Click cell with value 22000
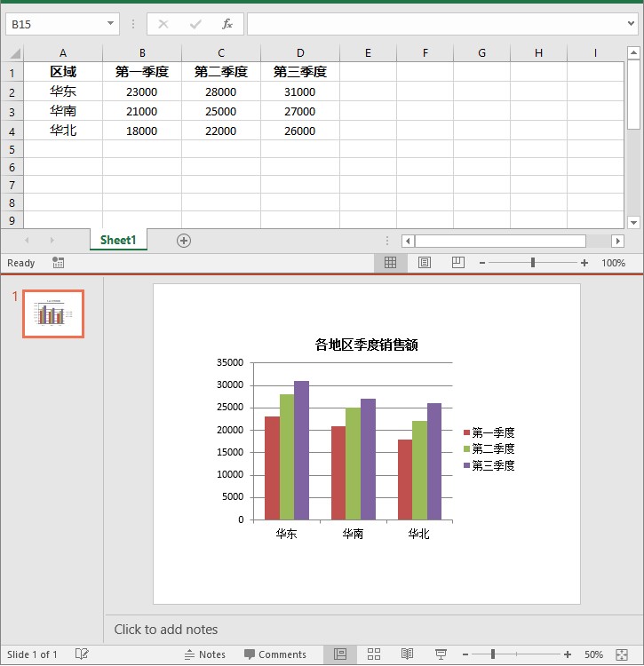 pyautogui.click(x=221, y=131)
